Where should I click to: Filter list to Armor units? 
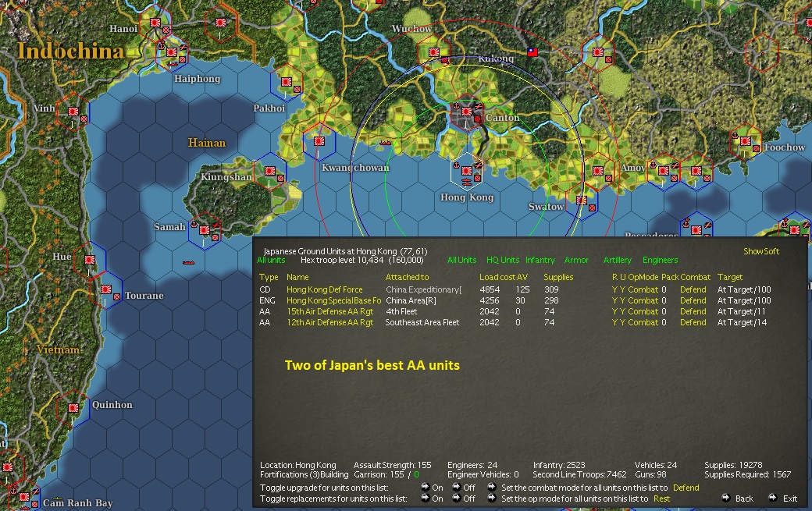[x=576, y=260]
